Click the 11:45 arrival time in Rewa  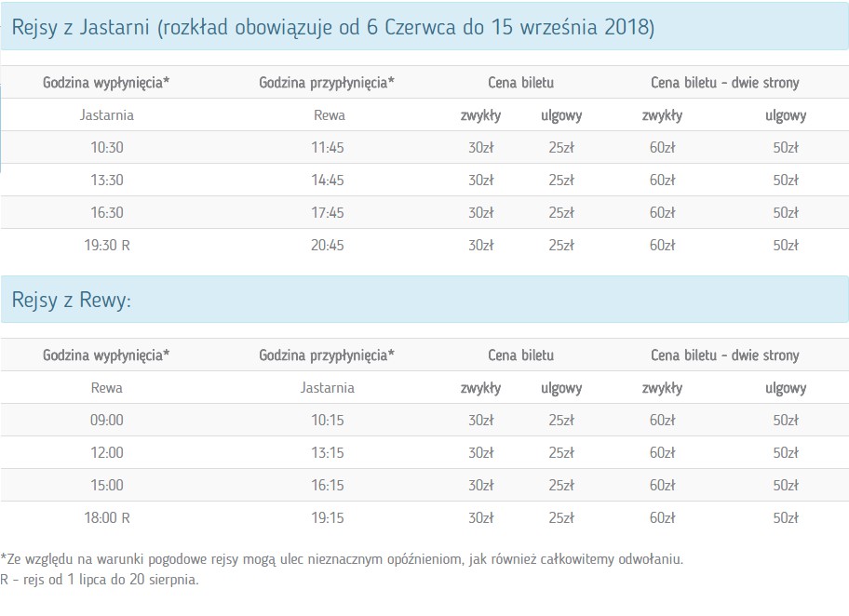pos(328,148)
